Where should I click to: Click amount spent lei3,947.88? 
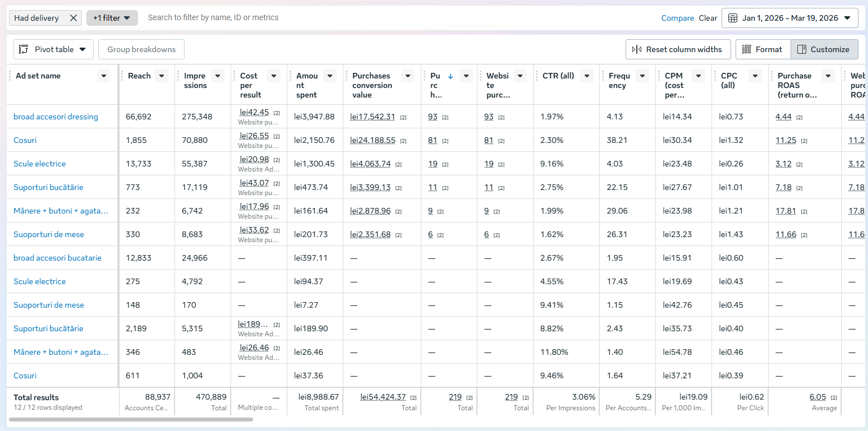pos(314,117)
